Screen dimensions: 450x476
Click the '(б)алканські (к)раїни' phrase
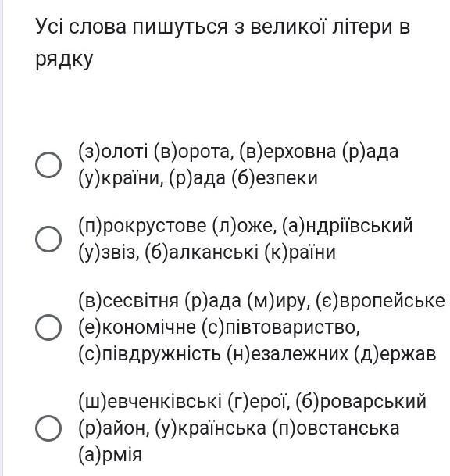coord(241,252)
